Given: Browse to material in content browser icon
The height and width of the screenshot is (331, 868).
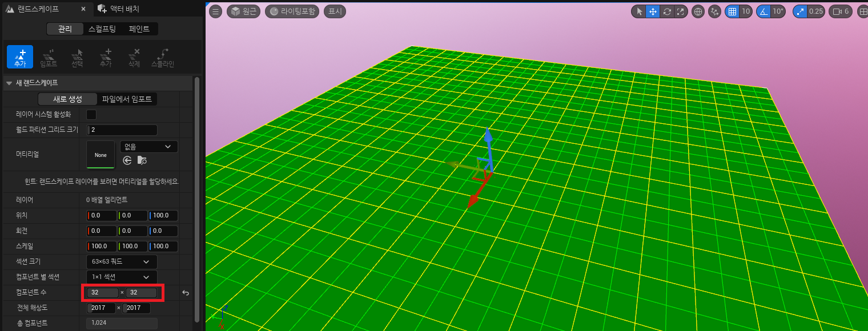Looking at the screenshot, I should pyautogui.click(x=142, y=161).
